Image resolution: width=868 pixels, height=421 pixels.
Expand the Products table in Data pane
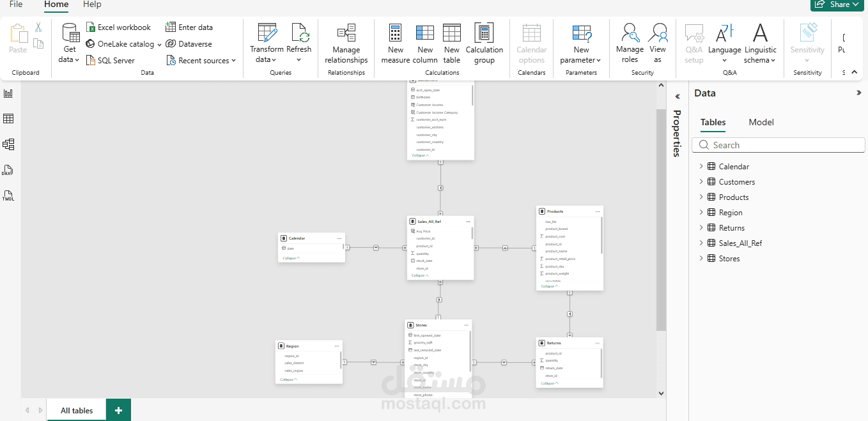pos(701,197)
